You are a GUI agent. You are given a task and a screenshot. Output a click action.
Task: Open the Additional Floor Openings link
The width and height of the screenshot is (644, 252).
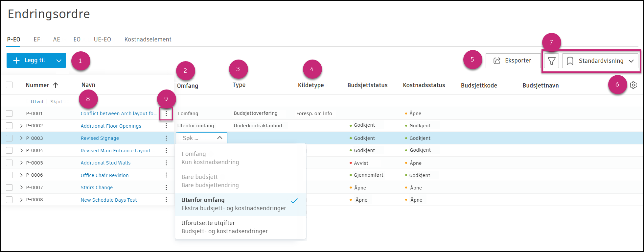point(111,126)
